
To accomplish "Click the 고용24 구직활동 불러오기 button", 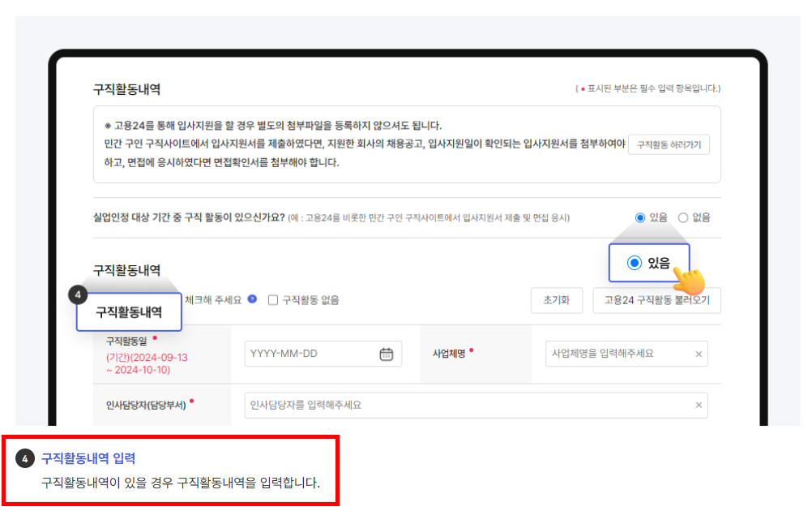I will 658,300.
